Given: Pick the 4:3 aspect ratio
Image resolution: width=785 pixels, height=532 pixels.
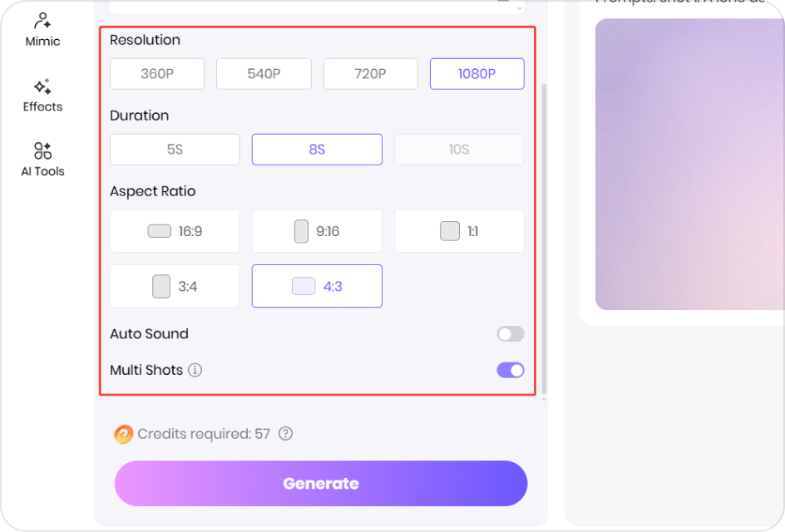Looking at the screenshot, I should (x=317, y=286).
